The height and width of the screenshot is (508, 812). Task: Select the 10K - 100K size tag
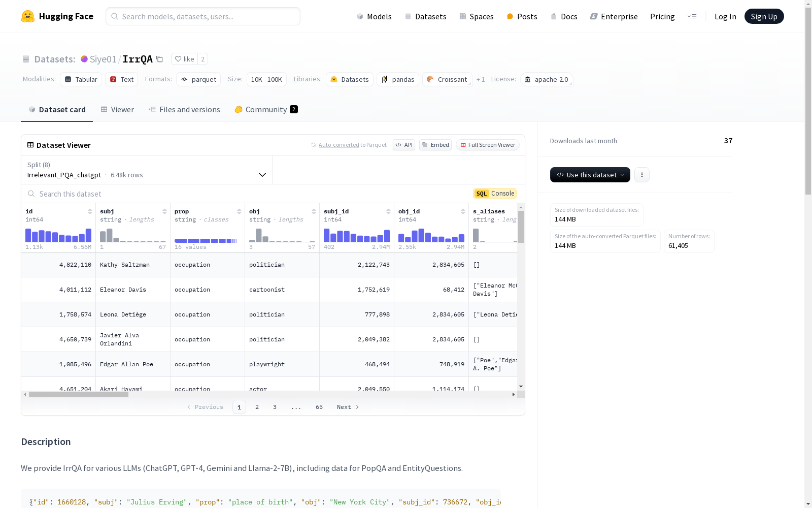pyautogui.click(x=266, y=79)
